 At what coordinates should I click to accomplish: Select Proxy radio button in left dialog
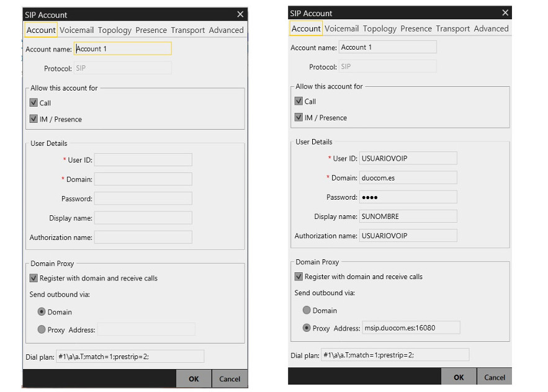42,329
